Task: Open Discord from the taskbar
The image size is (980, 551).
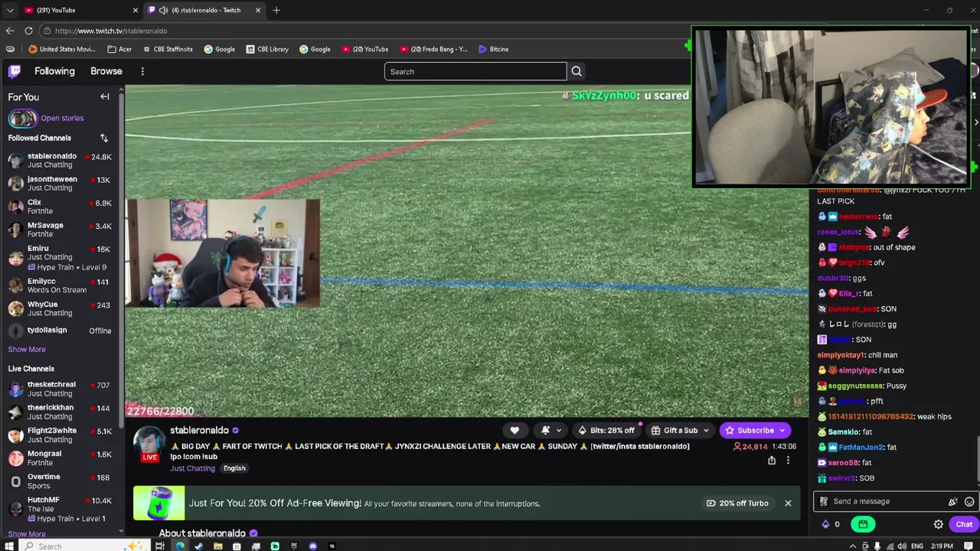Action: (x=313, y=546)
